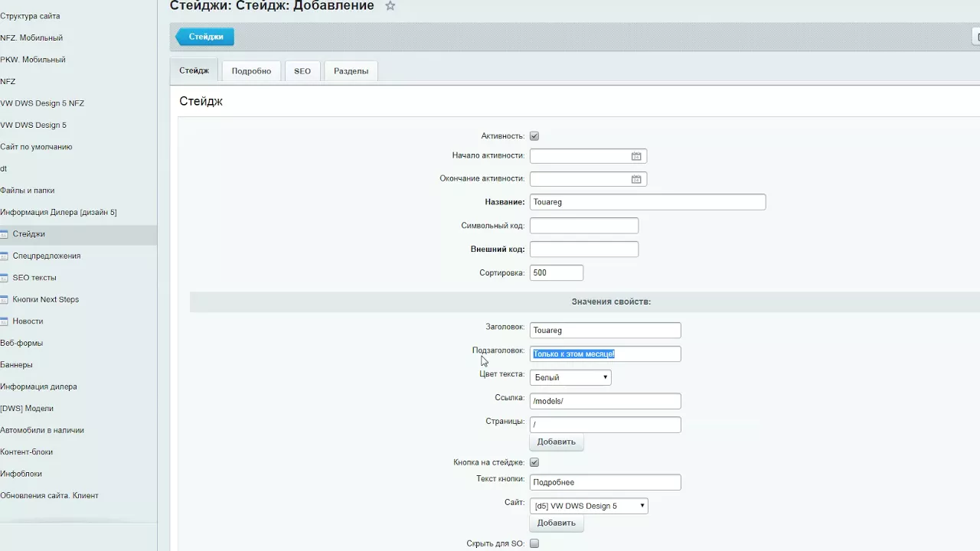Open Контент-блоки in sidebar

[x=27, y=452]
